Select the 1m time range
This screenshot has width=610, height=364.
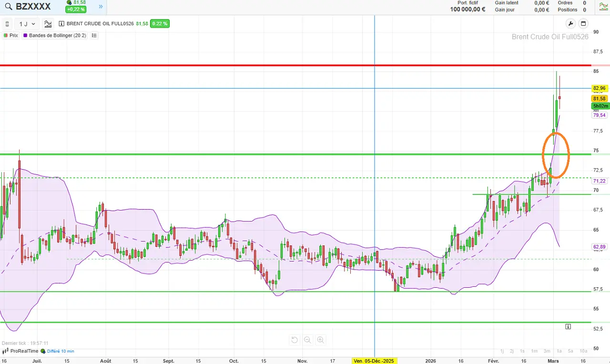point(534,351)
